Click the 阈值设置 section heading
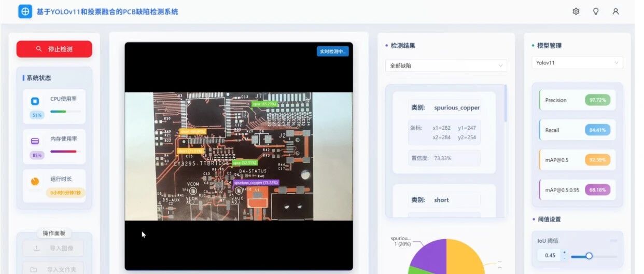The image size is (644, 274). click(x=549, y=220)
